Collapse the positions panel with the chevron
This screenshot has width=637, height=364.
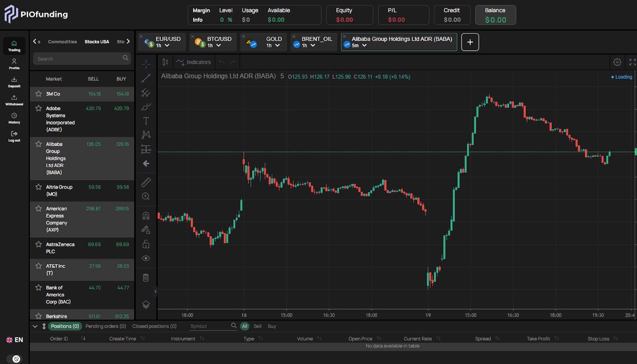[x=35, y=326]
